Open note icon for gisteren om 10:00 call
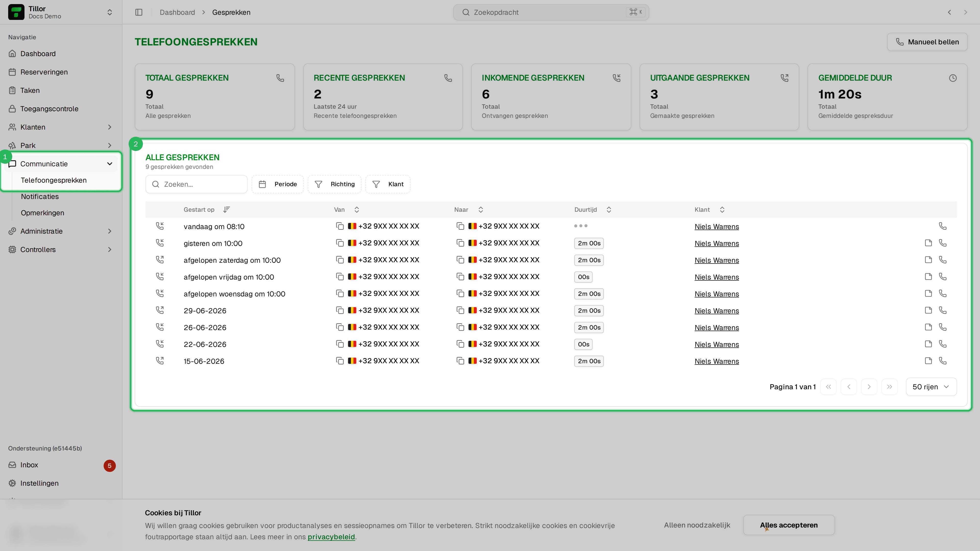 tap(928, 243)
